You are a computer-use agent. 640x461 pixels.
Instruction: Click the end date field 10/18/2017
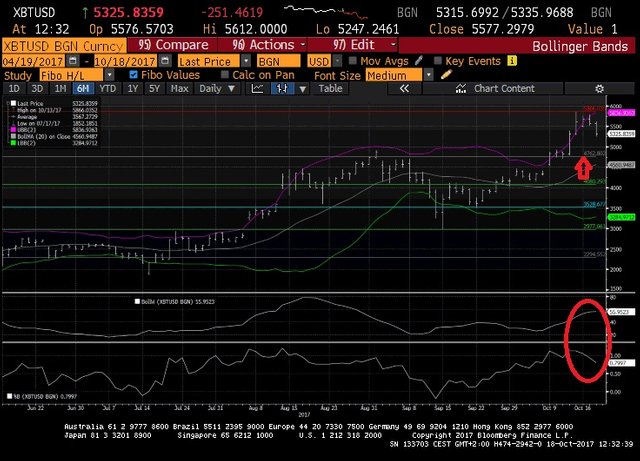(125, 61)
